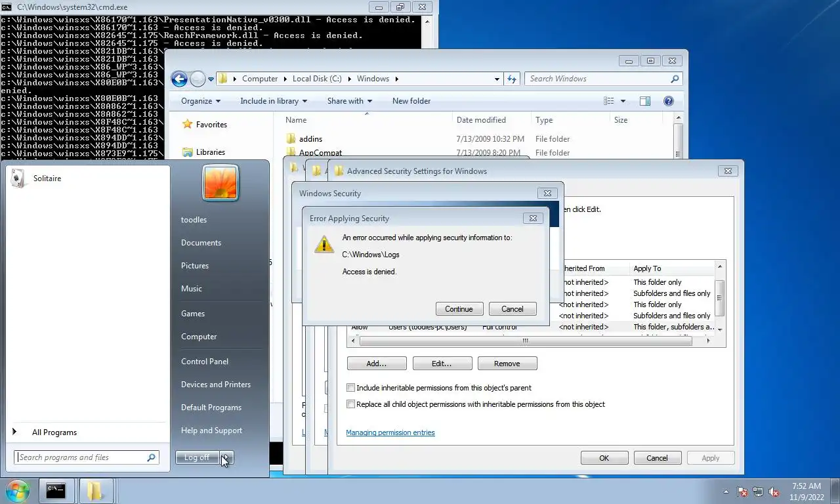
Task: Click Add... in Advanced Security Settings
Action: pos(377,364)
